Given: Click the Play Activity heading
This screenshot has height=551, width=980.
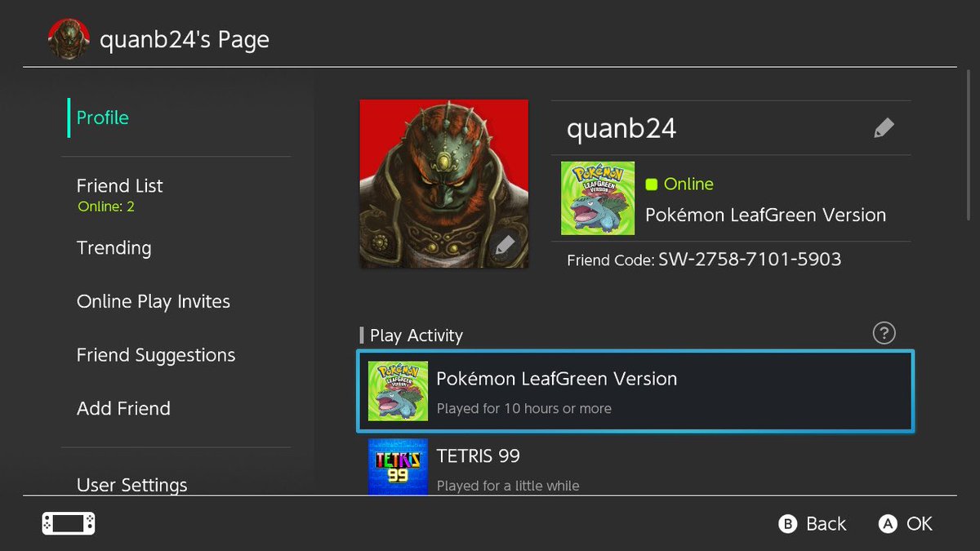Looking at the screenshot, I should (x=416, y=335).
